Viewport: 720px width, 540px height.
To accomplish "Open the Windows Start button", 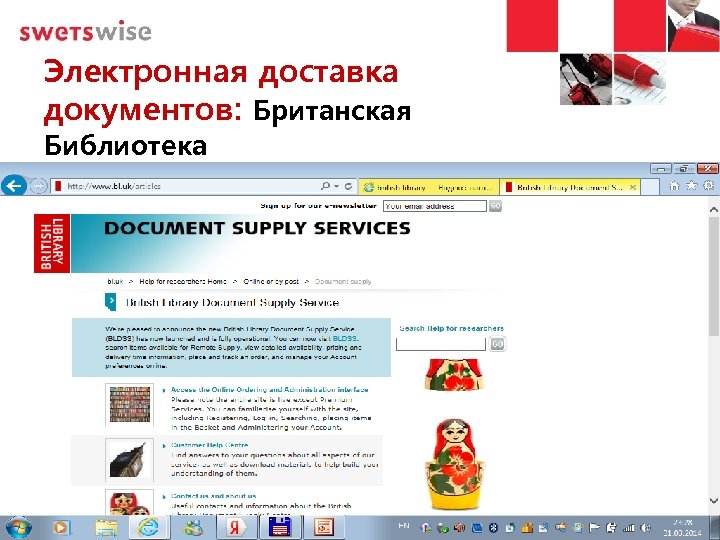I will (19, 527).
